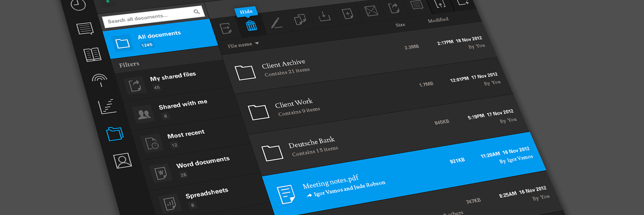Click the chart-file icon beside Spreadsheets
The image size is (644, 215).
[170, 203]
